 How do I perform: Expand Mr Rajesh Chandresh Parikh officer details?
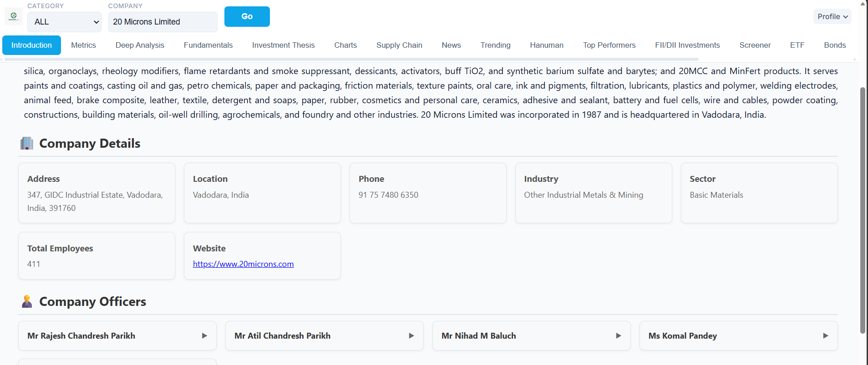204,336
